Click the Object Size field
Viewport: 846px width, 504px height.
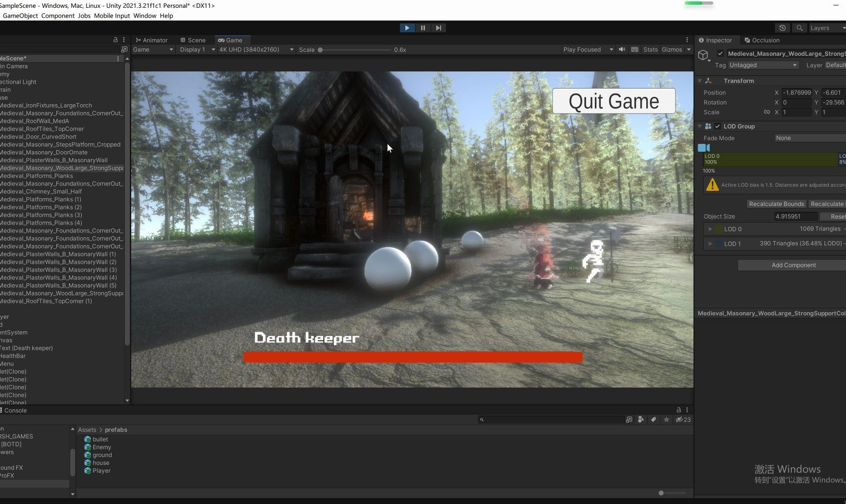click(796, 216)
